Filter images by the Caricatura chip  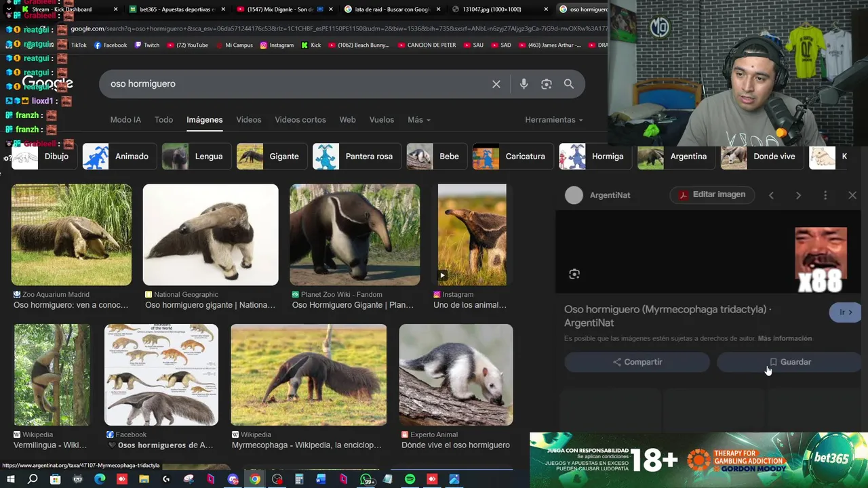tap(512, 157)
